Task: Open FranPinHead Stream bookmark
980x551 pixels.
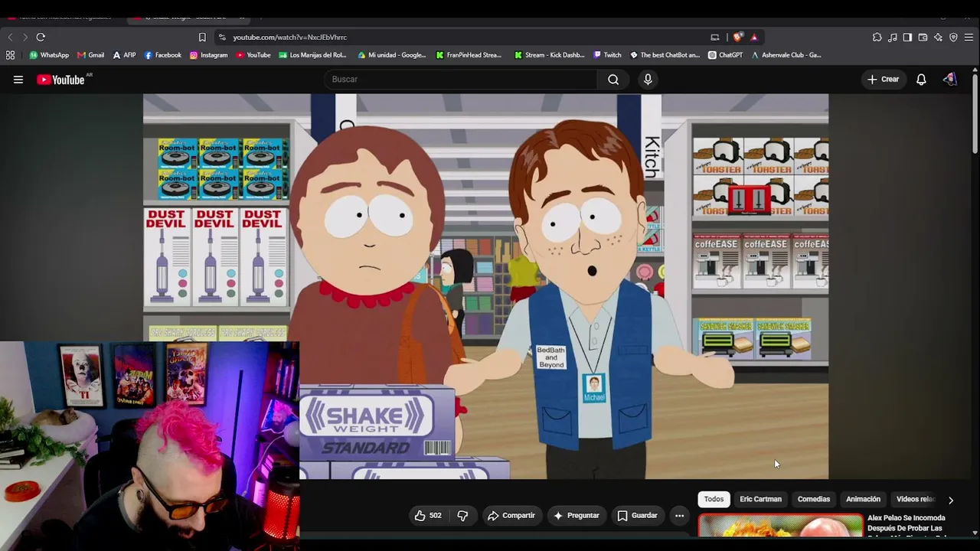Action: [x=469, y=55]
